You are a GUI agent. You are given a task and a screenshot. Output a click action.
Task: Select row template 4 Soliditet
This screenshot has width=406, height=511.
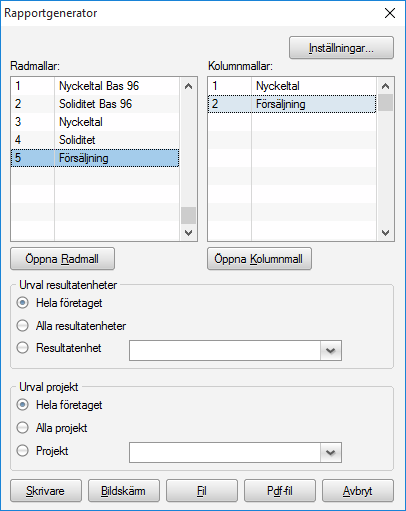point(95,140)
